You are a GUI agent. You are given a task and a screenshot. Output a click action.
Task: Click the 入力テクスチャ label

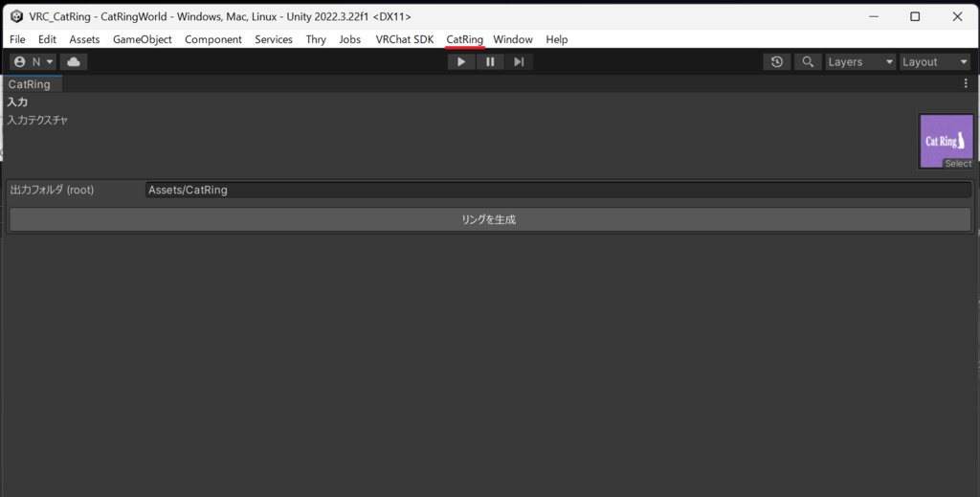37,120
